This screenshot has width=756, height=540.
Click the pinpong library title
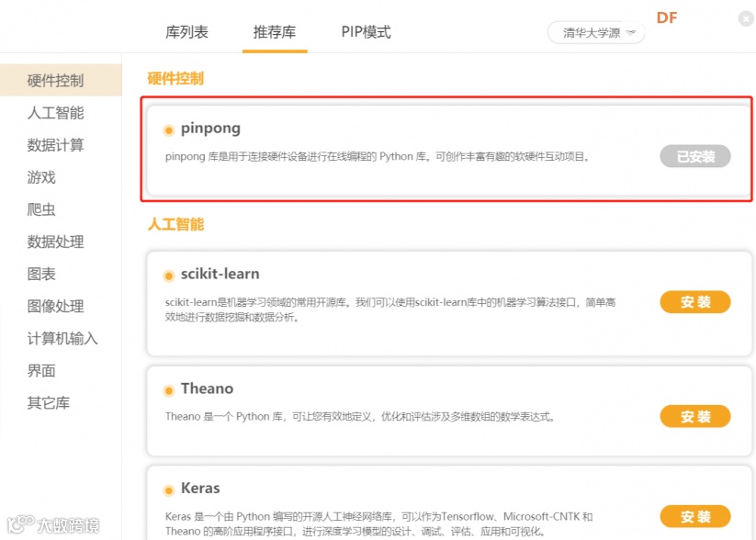point(210,129)
